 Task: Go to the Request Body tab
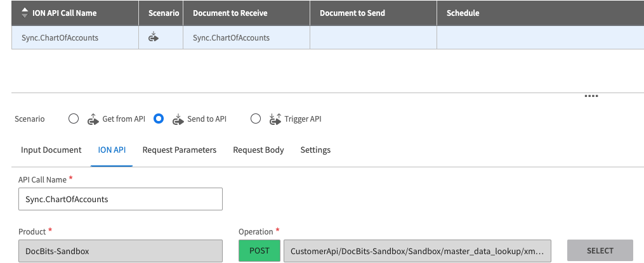pos(258,150)
